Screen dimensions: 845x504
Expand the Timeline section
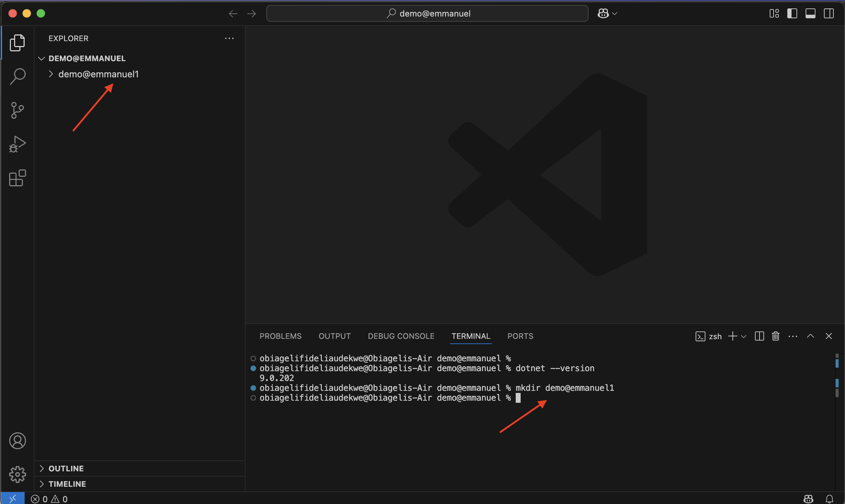[140, 484]
